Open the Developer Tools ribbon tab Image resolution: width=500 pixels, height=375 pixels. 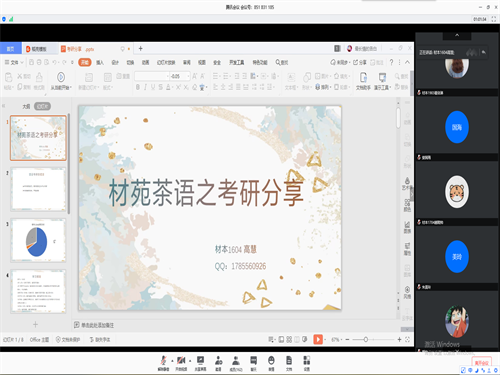point(237,62)
